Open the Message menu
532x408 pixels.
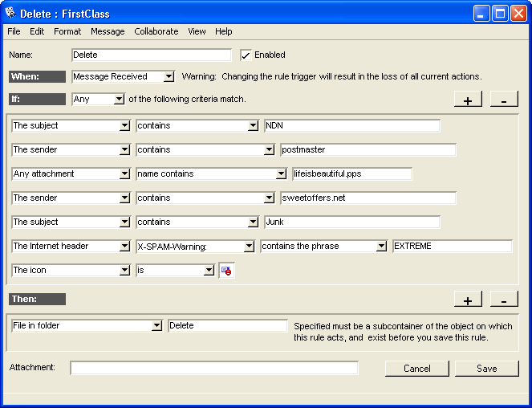[x=108, y=31]
